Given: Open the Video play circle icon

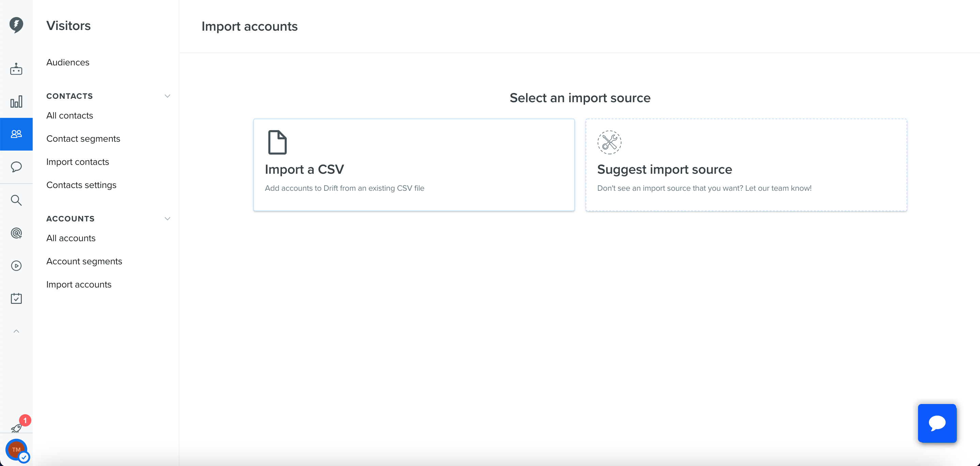Looking at the screenshot, I should click(16, 266).
